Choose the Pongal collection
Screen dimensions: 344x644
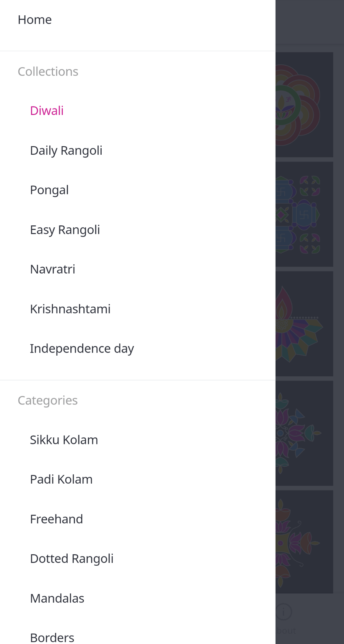(49, 190)
